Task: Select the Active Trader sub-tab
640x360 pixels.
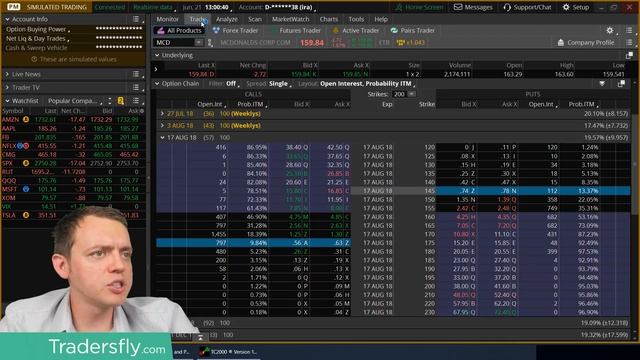Action: click(x=356, y=31)
